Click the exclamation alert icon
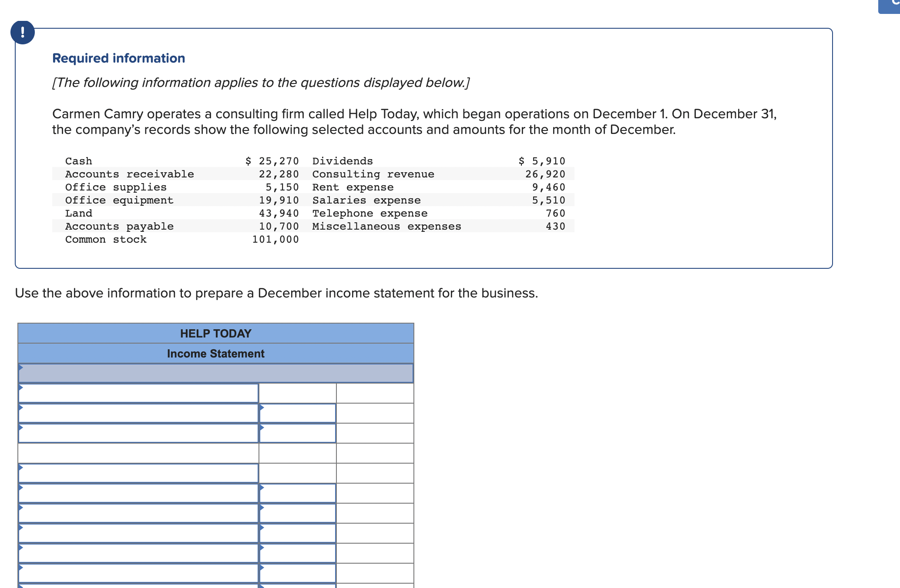The image size is (900, 588). (x=23, y=33)
